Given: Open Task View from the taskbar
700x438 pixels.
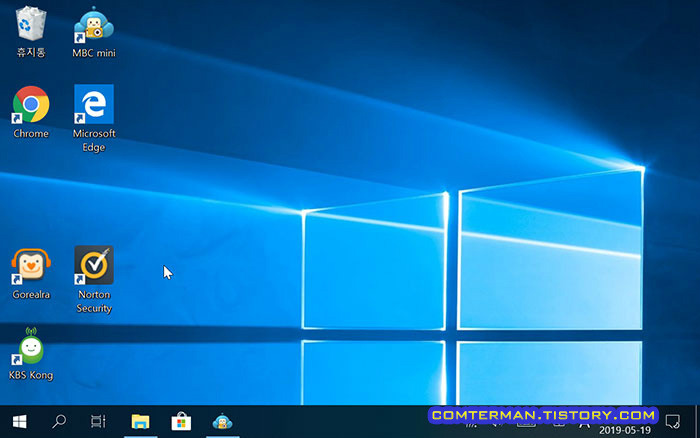Looking at the screenshot, I should coord(98,421).
